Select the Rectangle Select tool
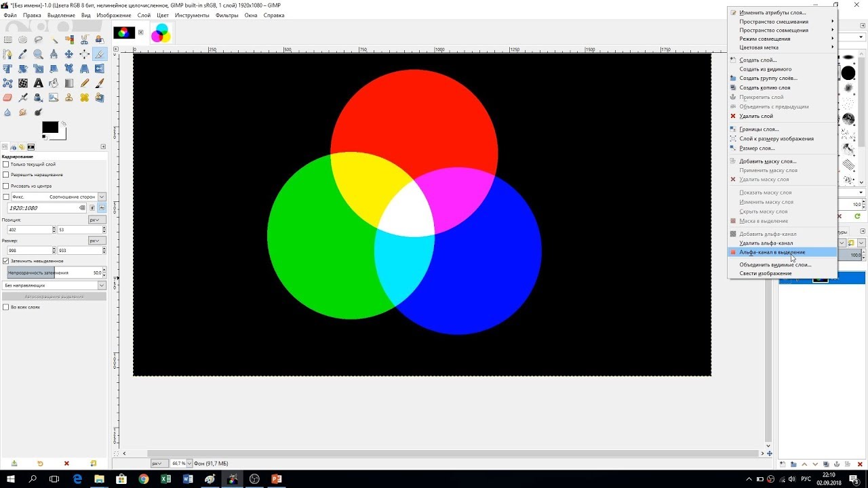This screenshot has height=488, width=868. tap(7, 39)
